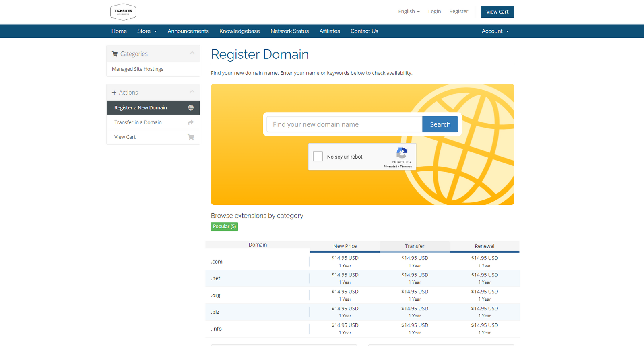Screen dimensions: 644x346
Task: Click the Términos link in reCAPTCHA
Action: [x=406, y=167]
